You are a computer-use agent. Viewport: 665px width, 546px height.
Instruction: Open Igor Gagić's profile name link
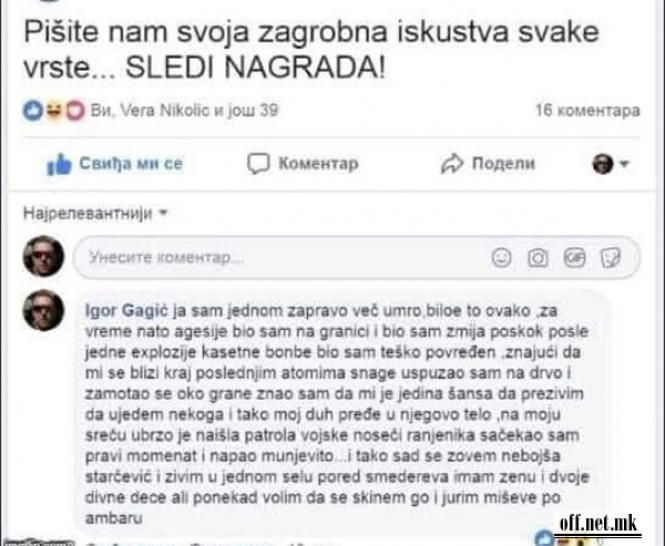(127, 311)
